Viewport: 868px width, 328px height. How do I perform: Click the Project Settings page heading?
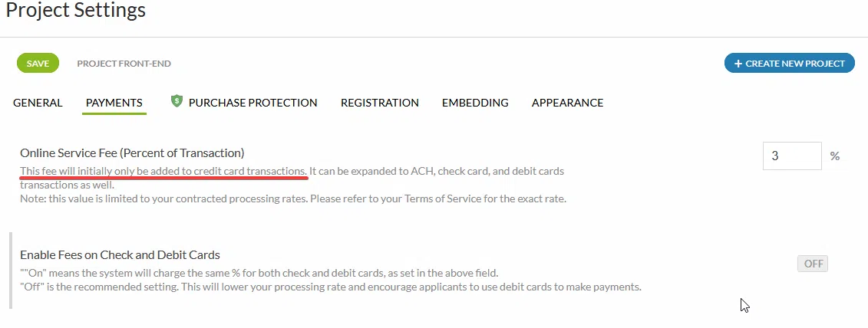(76, 11)
